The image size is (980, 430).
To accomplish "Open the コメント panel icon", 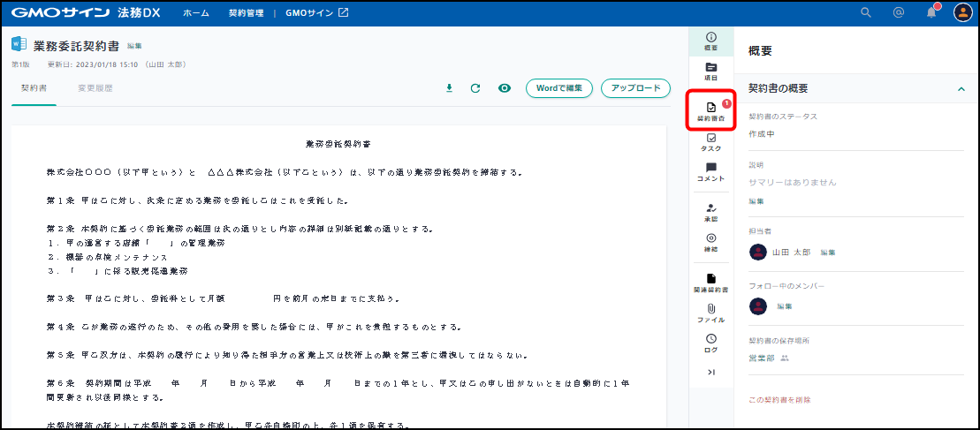I will click(711, 172).
